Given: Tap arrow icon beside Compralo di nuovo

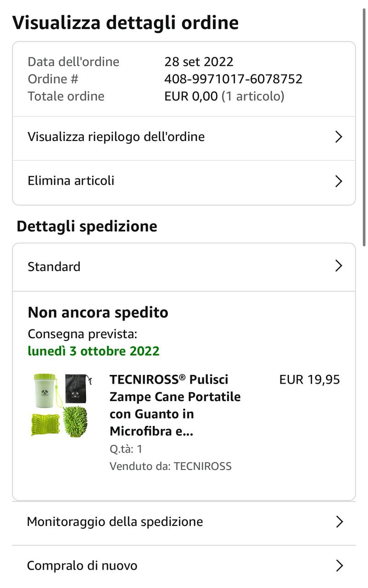Looking at the screenshot, I should tap(339, 565).
